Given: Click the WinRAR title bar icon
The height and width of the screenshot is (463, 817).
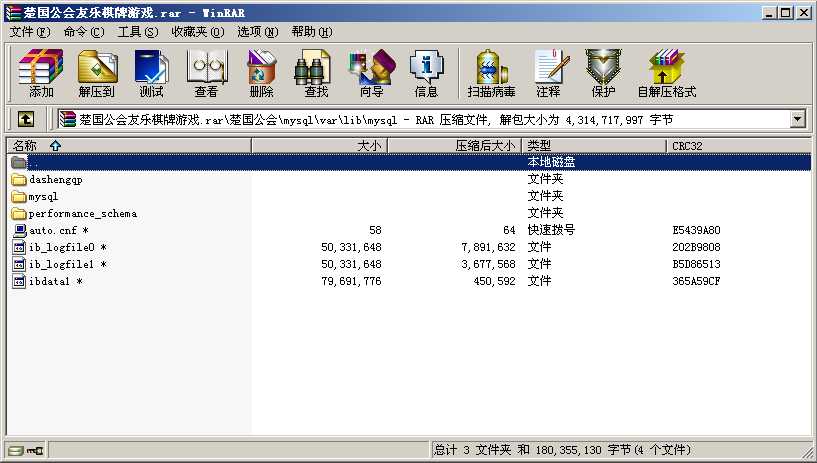Looking at the screenshot, I should tap(14, 13).
